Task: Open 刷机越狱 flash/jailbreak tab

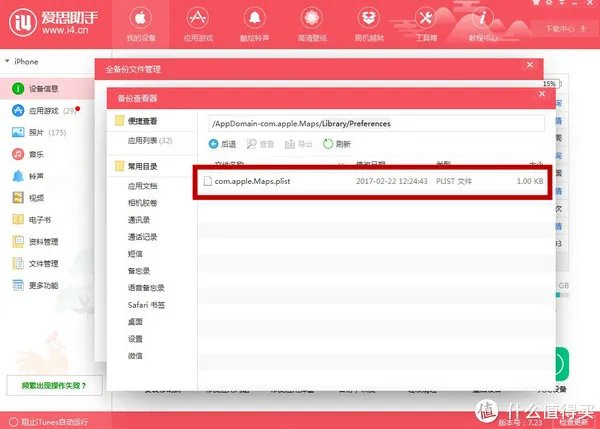Action: point(368,24)
